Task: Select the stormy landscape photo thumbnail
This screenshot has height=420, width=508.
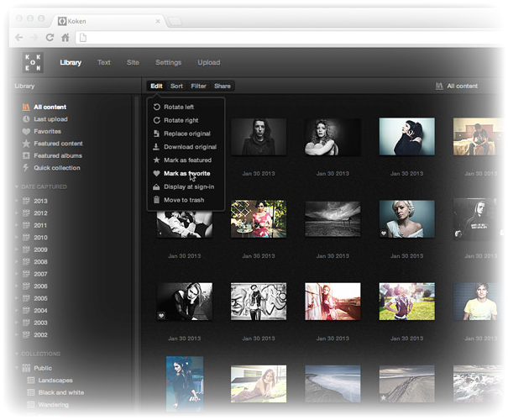Action: (333, 219)
